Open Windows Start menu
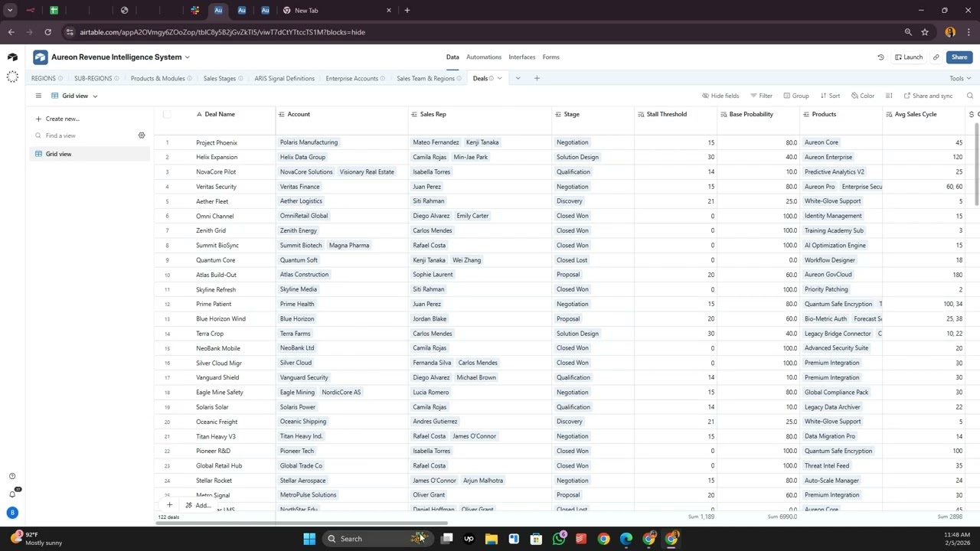 pyautogui.click(x=309, y=539)
